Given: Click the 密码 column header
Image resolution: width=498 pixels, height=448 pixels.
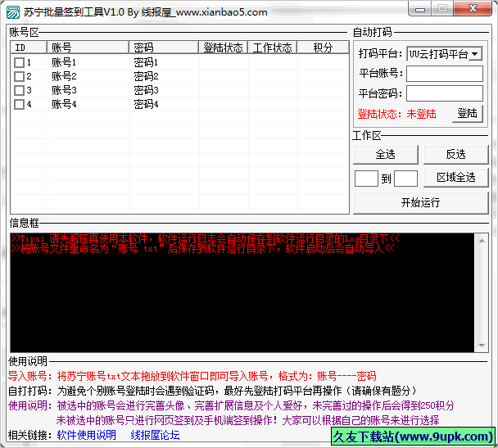Looking at the screenshot, I should pyautogui.click(x=164, y=48).
